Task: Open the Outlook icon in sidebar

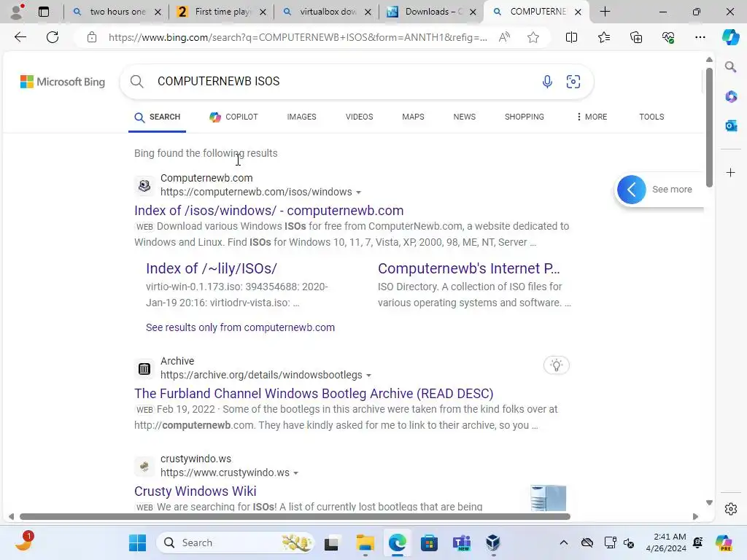Action: click(731, 125)
